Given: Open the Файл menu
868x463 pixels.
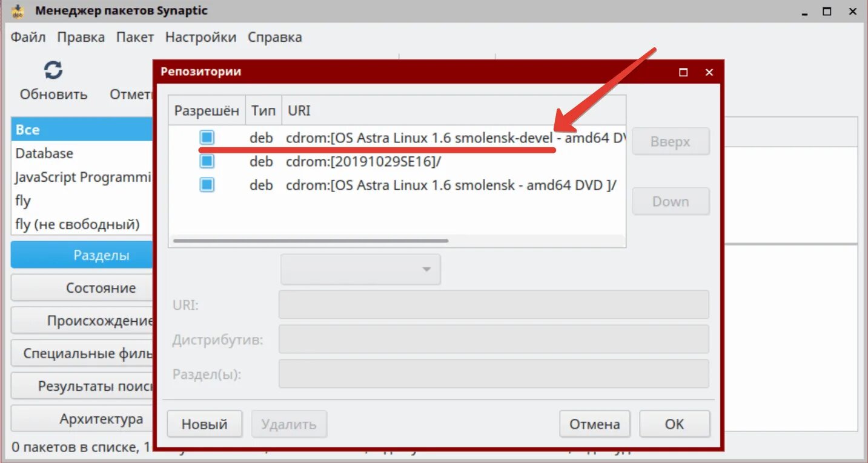Looking at the screenshot, I should point(27,37).
